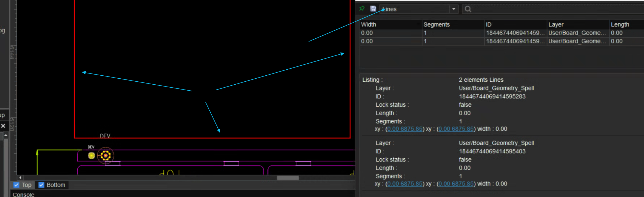Click the save disk icon beside Lines
The height and width of the screenshot is (197, 644).
coord(373,9)
